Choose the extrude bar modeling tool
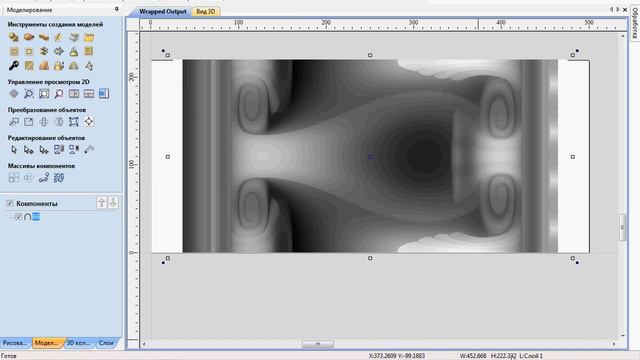The image size is (640, 360). [44, 37]
